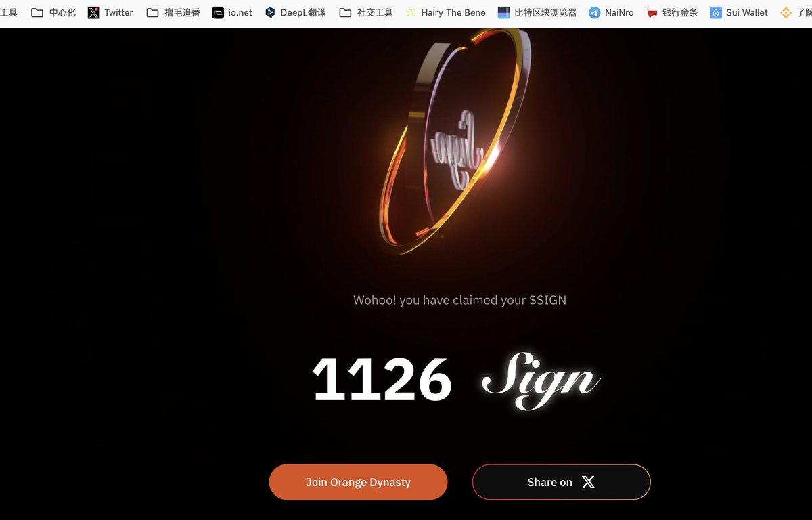Click the NaiNro Telegram bookmark icon
Image resolution: width=812 pixels, height=520 pixels.
click(x=594, y=12)
